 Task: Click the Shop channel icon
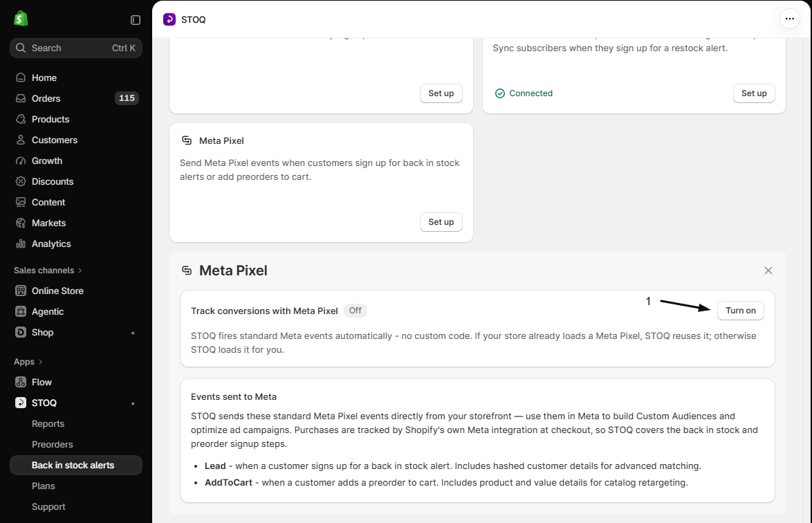21,332
